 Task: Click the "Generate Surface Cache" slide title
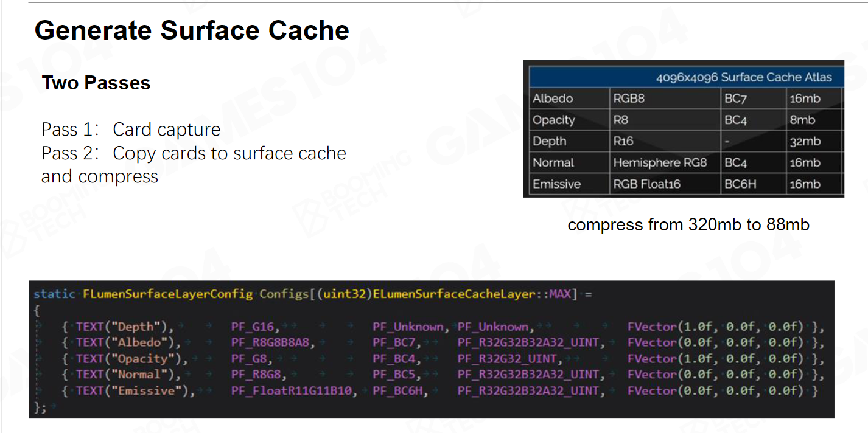click(192, 30)
